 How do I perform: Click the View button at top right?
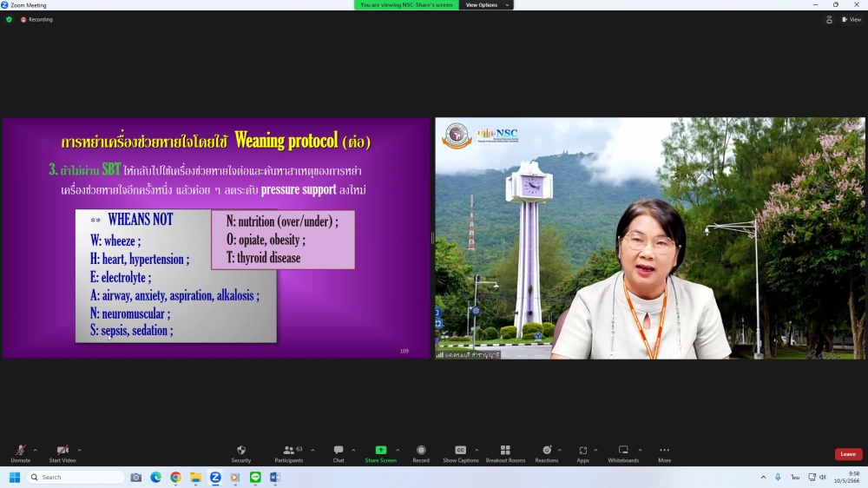tap(852, 19)
